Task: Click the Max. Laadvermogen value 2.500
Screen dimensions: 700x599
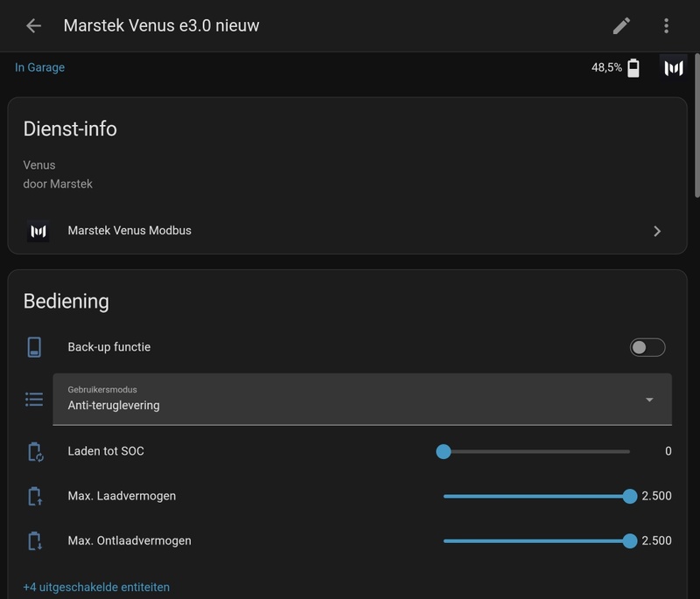Action: point(657,496)
